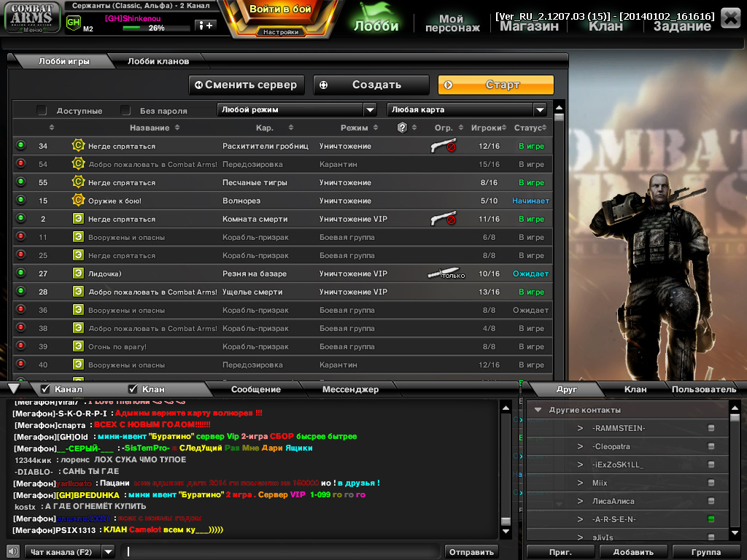Click red status dot of room 54
The width and height of the screenshot is (747, 560).
click(x=20, y=163)
